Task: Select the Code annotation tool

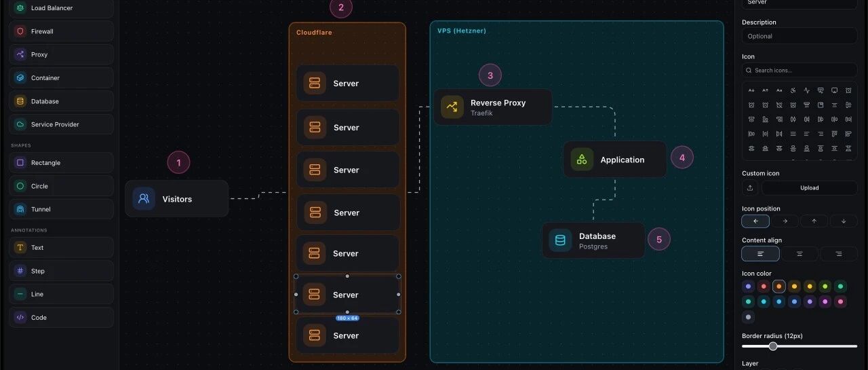Action: pos(61,317)
